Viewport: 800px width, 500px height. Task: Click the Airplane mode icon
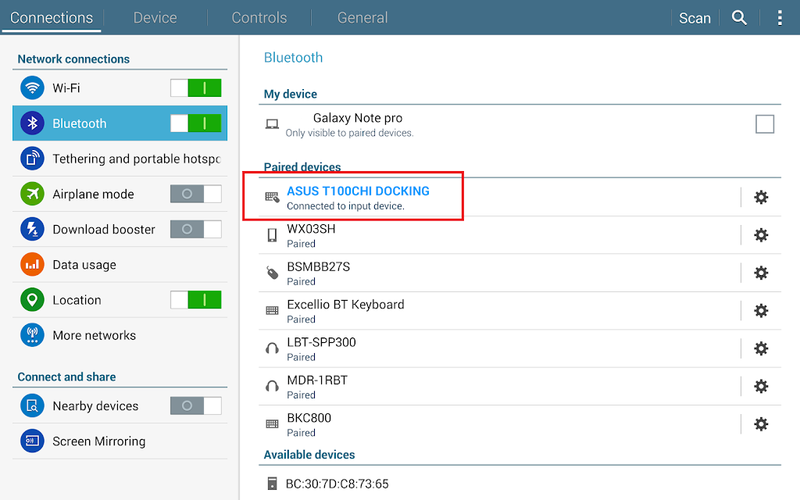click(32, 194)
